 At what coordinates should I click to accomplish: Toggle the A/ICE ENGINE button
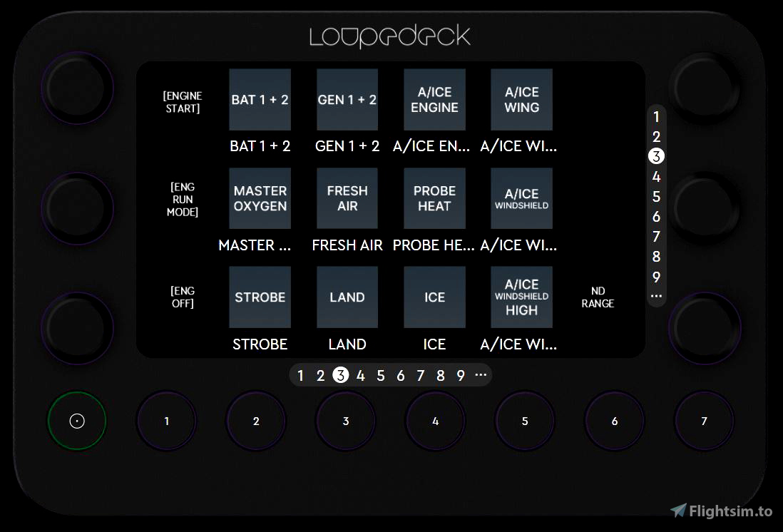434,99
